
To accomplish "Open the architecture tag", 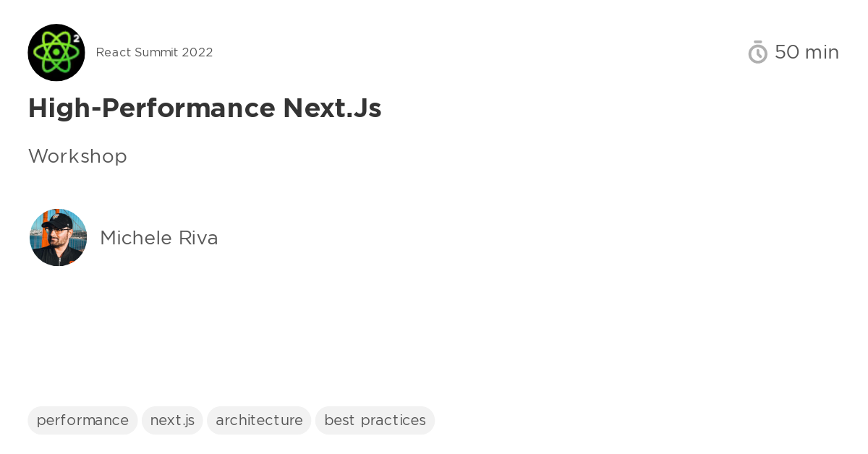I will pyautogui.click(x=258, y=420).
